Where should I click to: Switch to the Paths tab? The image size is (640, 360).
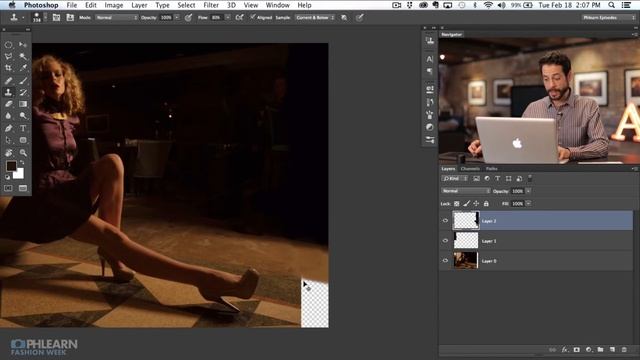click(x=491, y=169)
